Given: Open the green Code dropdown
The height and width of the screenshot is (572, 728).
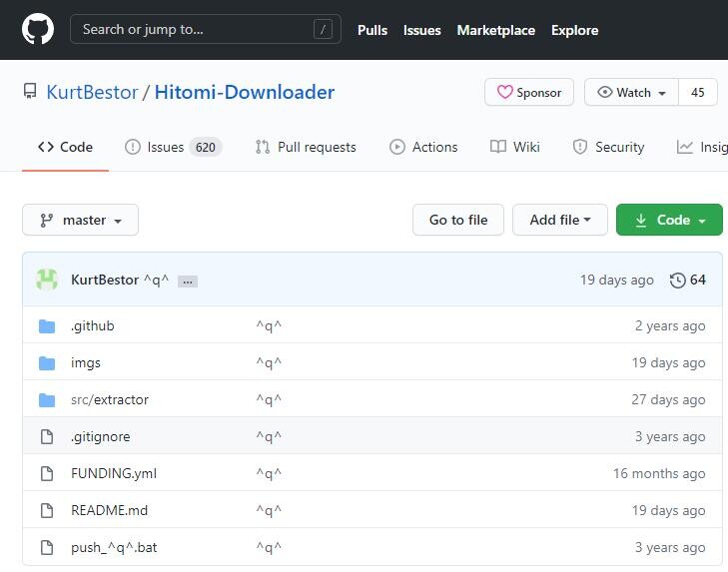Looking at the screenshot, I should [x=669, y=220].
